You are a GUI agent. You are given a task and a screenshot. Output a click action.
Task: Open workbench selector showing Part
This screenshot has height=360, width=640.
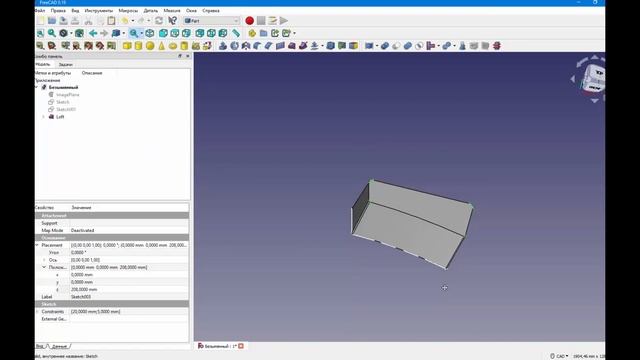click(x=211, y=20)
